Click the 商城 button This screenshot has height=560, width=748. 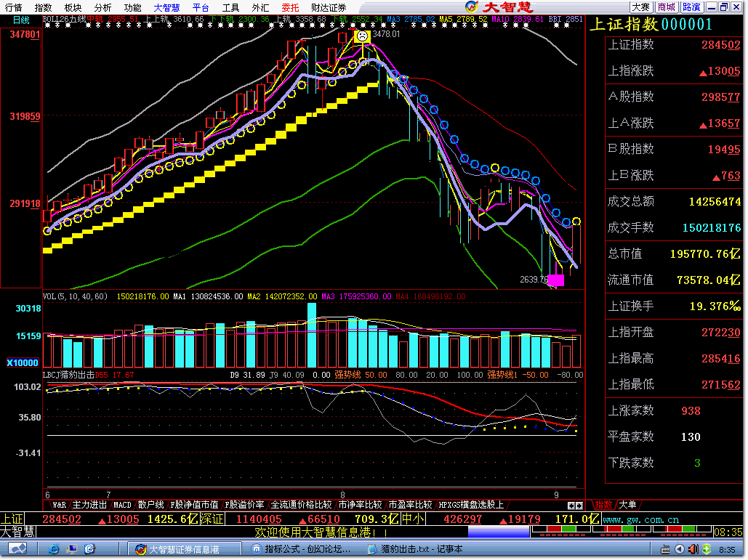pos(667,7)
